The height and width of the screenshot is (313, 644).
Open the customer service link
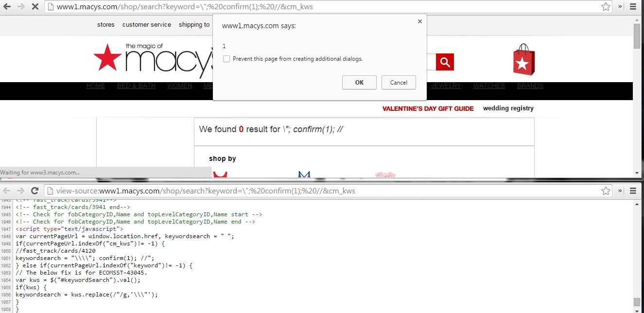147,25
